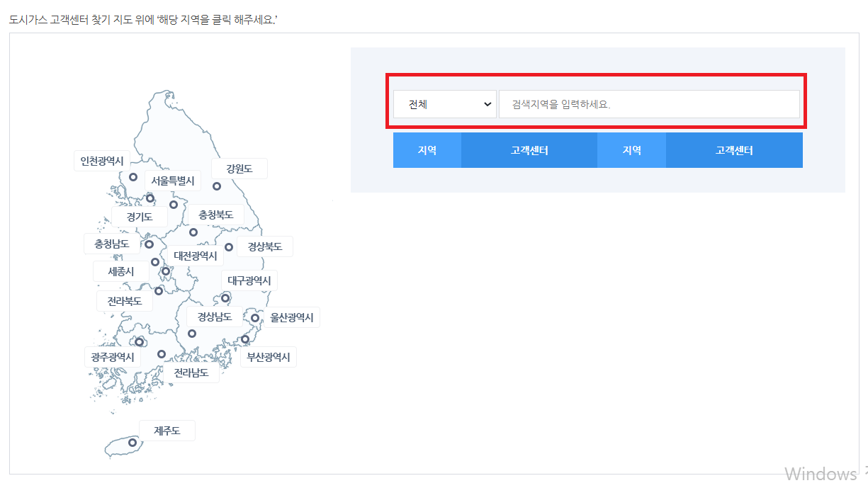Choose 경기도 region label
This screenshot has width=868, height=483.
[x=140, y=217]
